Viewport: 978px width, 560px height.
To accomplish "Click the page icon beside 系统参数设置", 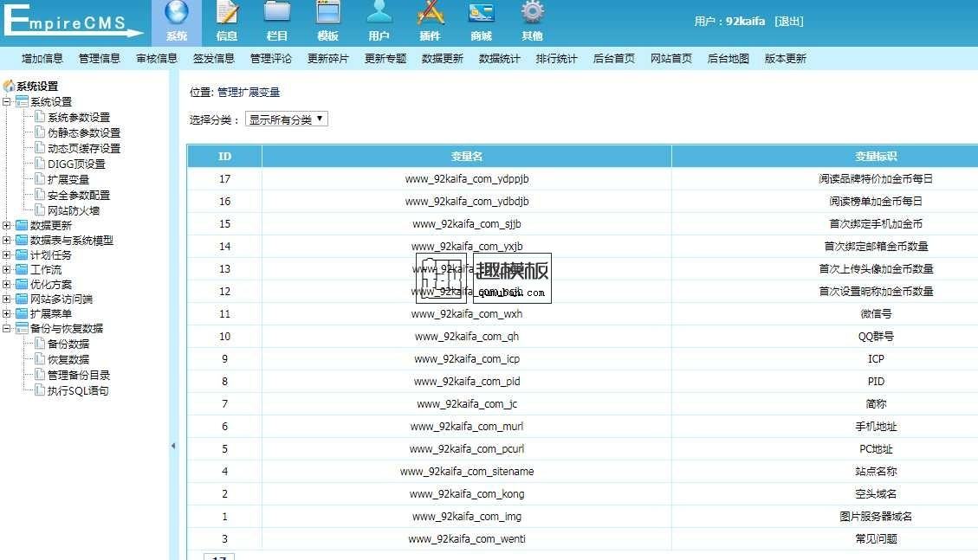I will coord(40,117).
